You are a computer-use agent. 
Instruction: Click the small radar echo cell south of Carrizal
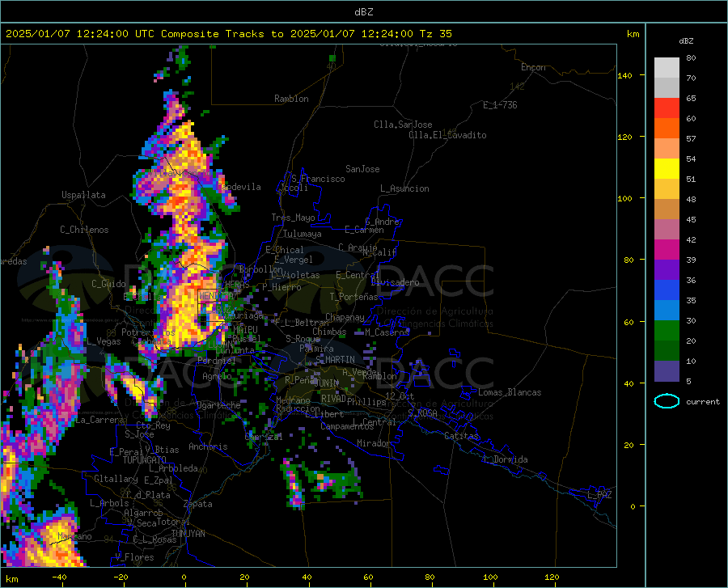tap(294, 484)
